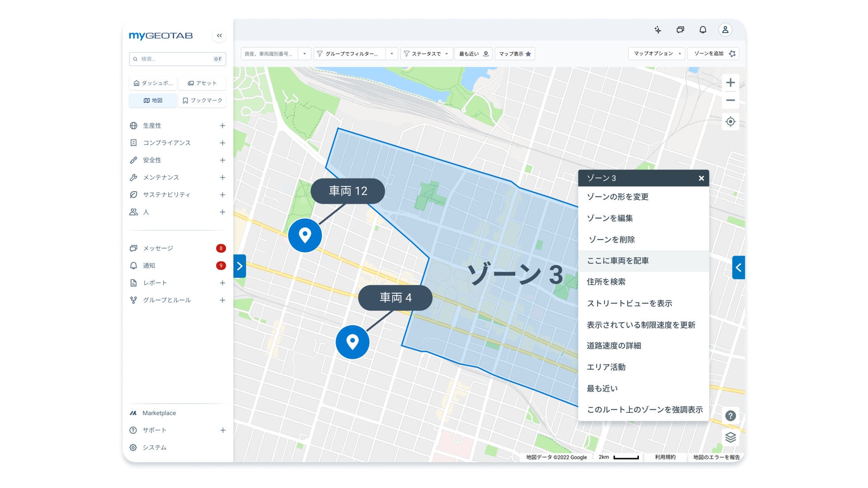Choose ゾーンを削除 from the menu
868x488 pixels.
(x=643, y=239)
